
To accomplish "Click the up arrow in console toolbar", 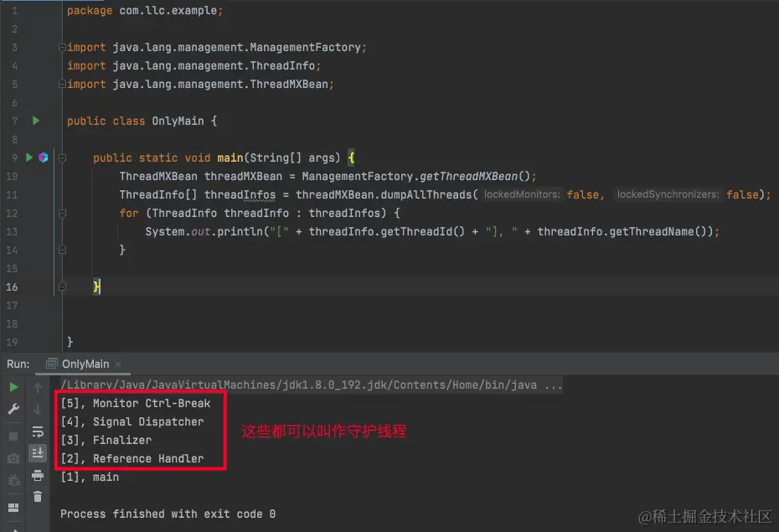I will point(38,387).
